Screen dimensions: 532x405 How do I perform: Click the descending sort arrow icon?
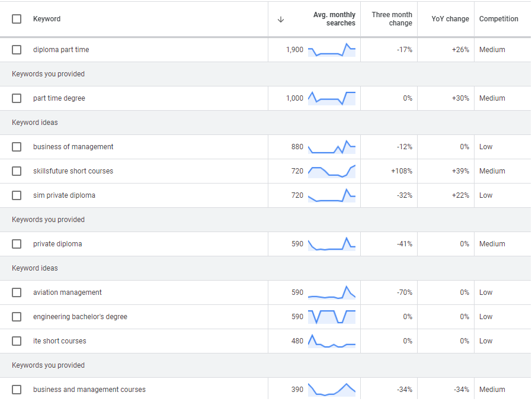[281, 19]
